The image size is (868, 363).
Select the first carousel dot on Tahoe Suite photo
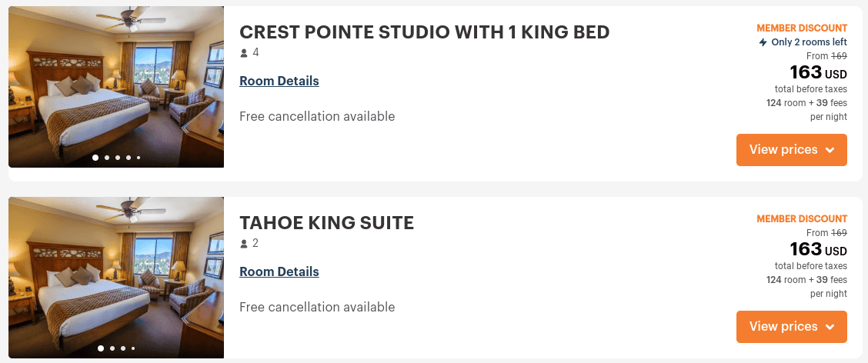pos(101,348)
